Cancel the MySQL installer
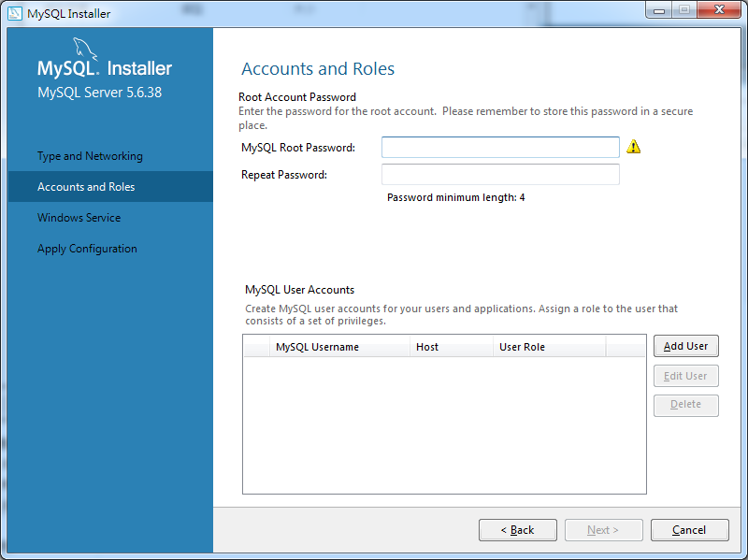Screen dimensions: 748x560 pyautogui.click(x=689, y=530)
